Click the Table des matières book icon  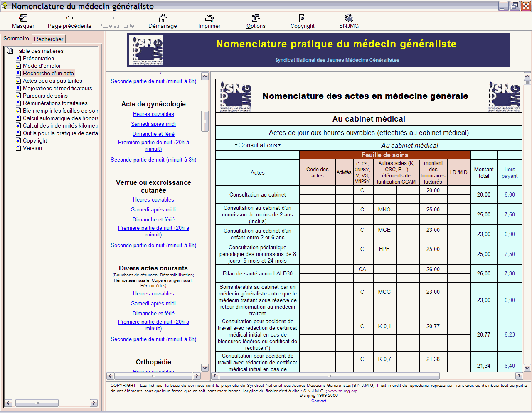(10, 51)
